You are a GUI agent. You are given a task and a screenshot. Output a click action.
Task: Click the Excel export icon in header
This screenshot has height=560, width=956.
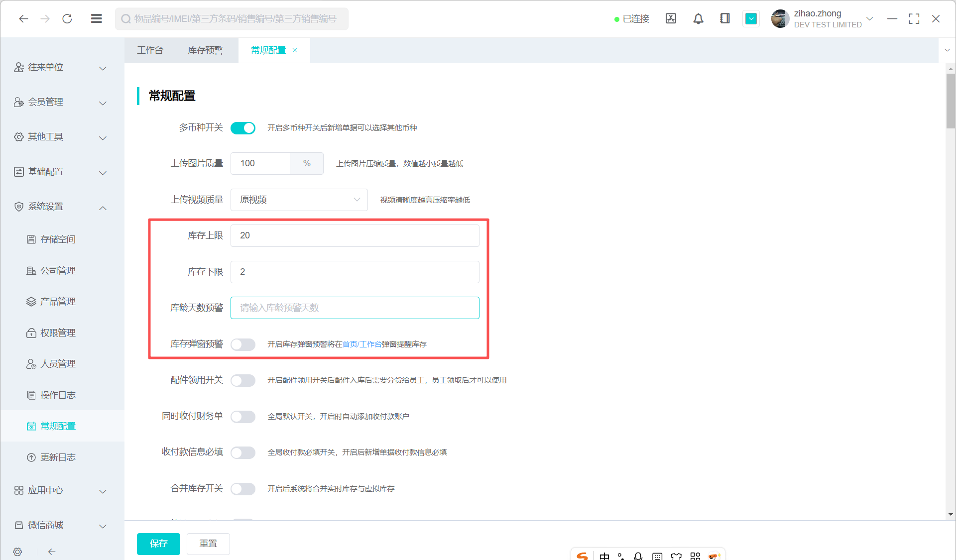[671, 19]
